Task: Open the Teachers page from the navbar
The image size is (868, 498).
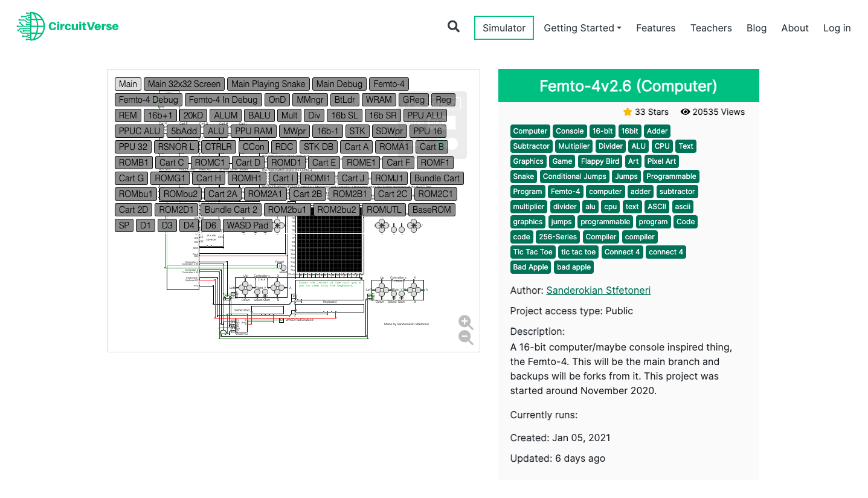Action: (x=711, y=28)
